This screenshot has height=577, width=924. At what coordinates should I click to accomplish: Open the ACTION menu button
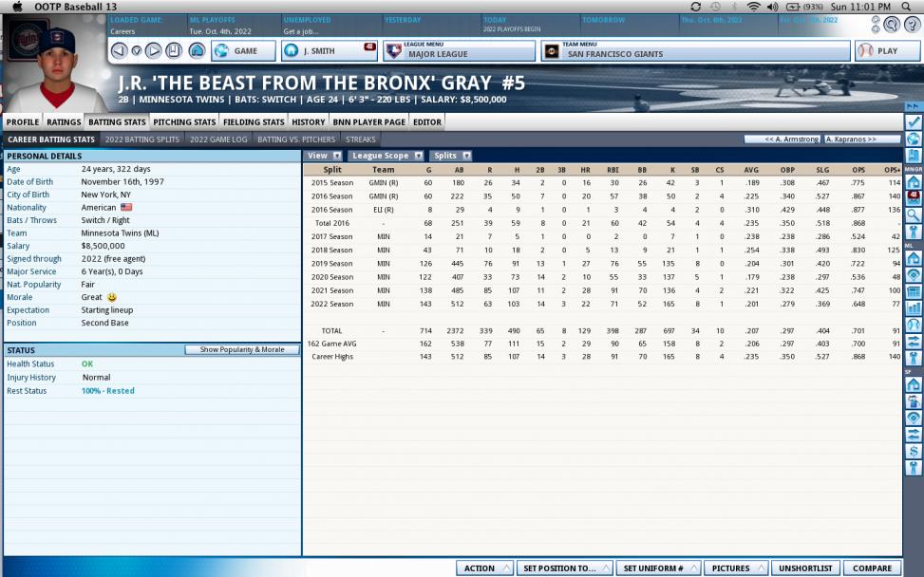484,568
